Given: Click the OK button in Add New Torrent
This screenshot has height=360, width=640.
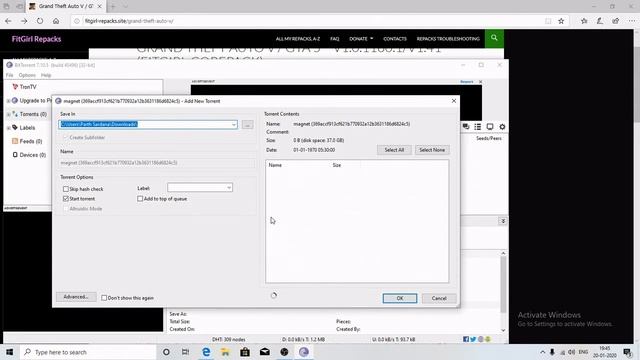Looking at the screenshot, I should click(x=400, y=298).
